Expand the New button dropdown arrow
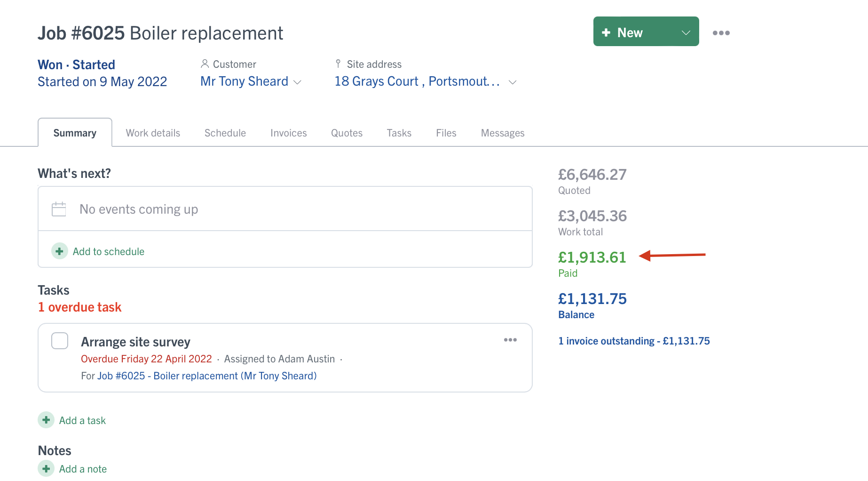868x481 pixels. [686, 32]
